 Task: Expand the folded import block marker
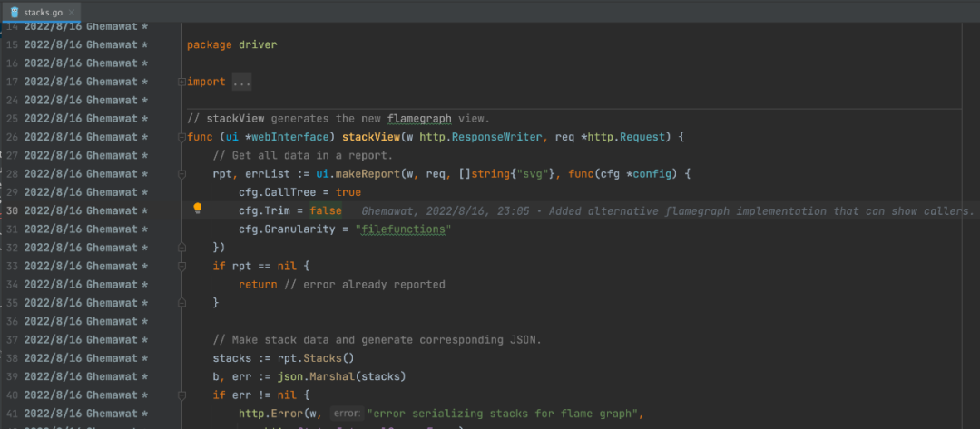181,82
